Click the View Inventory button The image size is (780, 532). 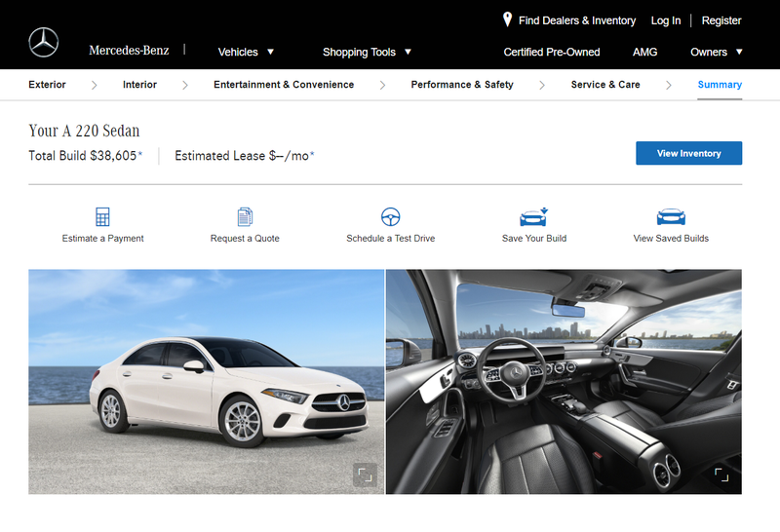[x=689, y=153]
